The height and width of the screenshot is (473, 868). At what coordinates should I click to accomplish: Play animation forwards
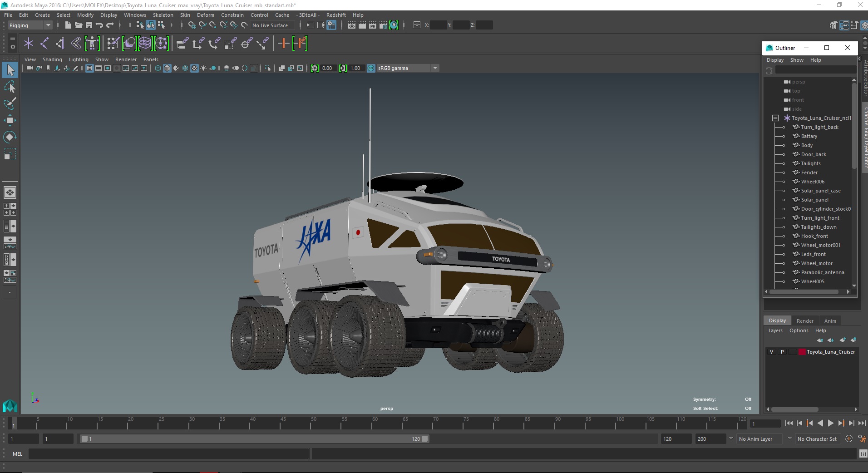(830, 423)
